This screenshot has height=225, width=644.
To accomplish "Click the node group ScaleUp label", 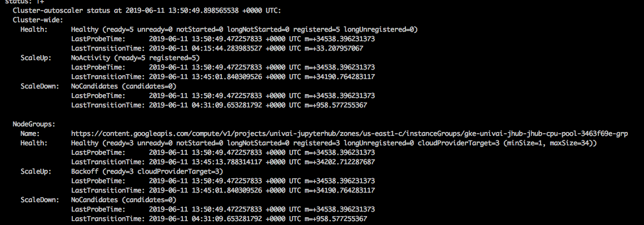I will [x=36, y=172].
